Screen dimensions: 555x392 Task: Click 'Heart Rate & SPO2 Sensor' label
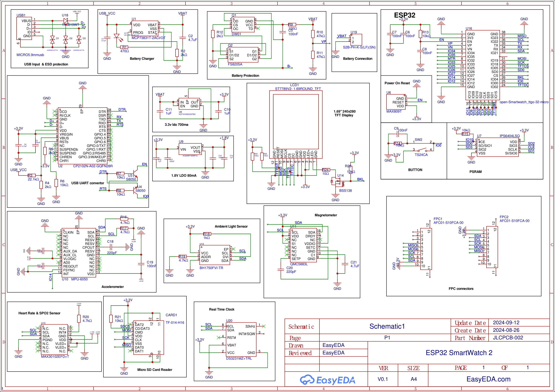point(39,313)
